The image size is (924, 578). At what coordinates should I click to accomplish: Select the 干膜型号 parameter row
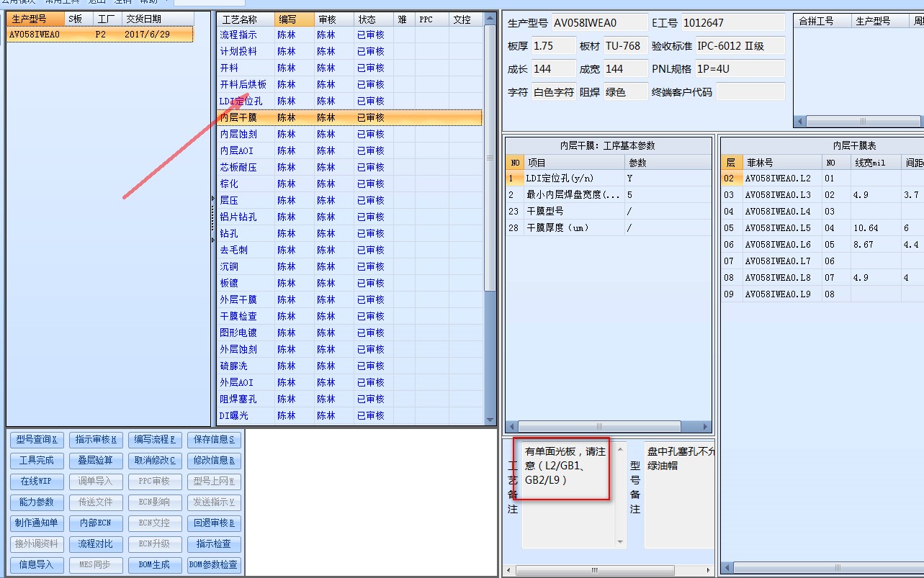coord(609,211)
